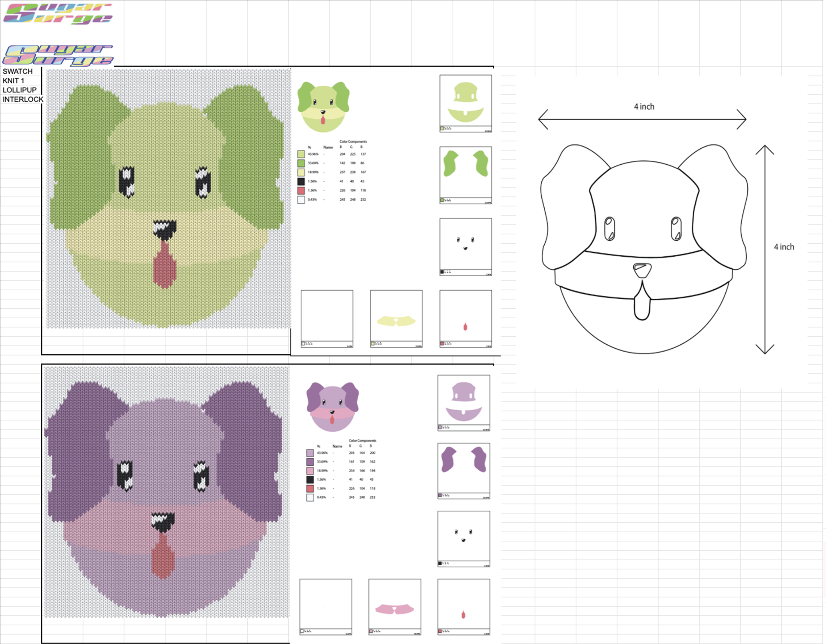Image resolution: width=826 pixels, height=644 pixels.
Task: Select the green ears separation thumbnail
Action: tap(465, 175)
